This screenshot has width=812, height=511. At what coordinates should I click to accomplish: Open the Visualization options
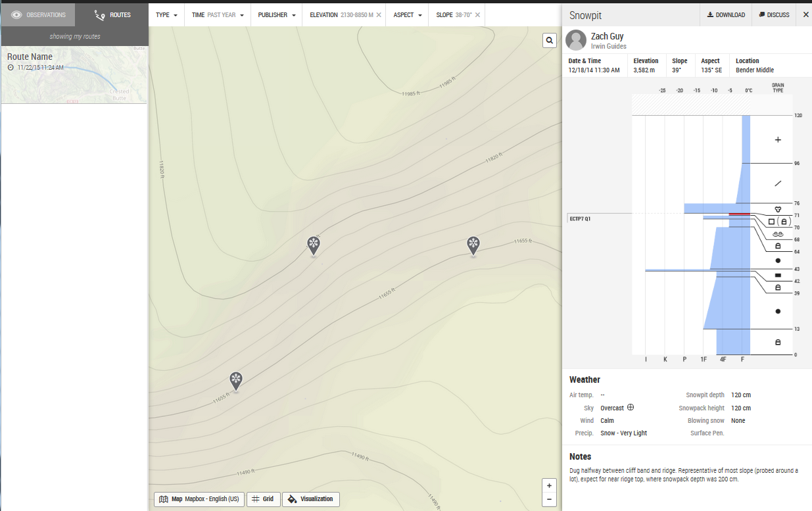[311, 499]
